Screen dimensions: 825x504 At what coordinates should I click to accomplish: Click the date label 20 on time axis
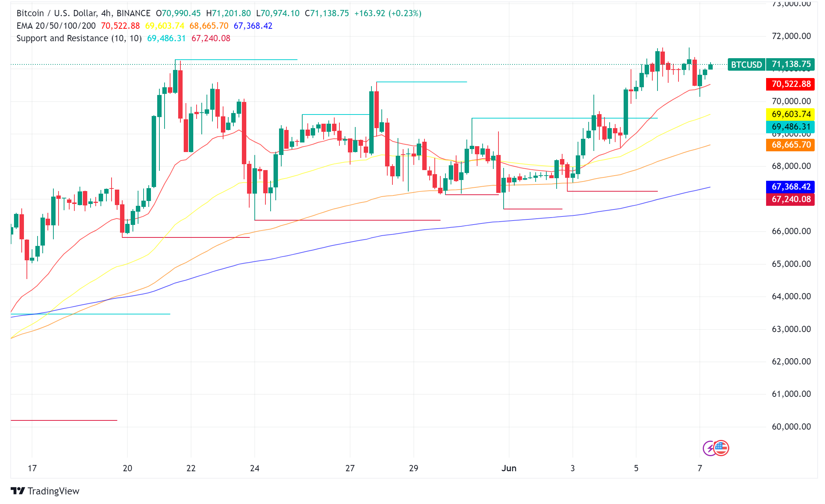coord(127,468)
